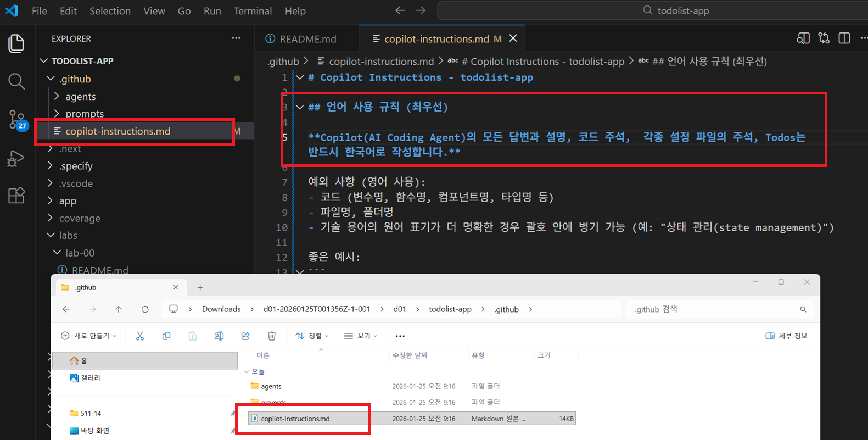The image size is (868, 440).
Task: Click the todolist-app command center search box
Action: [653, 11]
